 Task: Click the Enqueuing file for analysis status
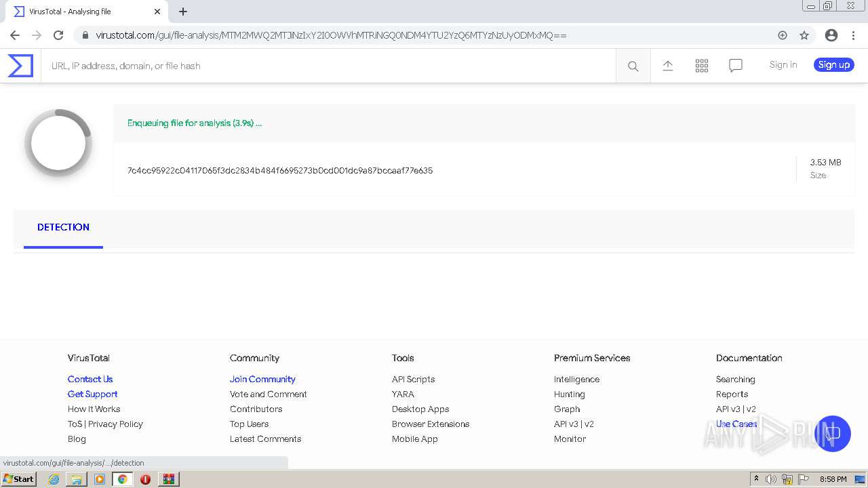195,123
